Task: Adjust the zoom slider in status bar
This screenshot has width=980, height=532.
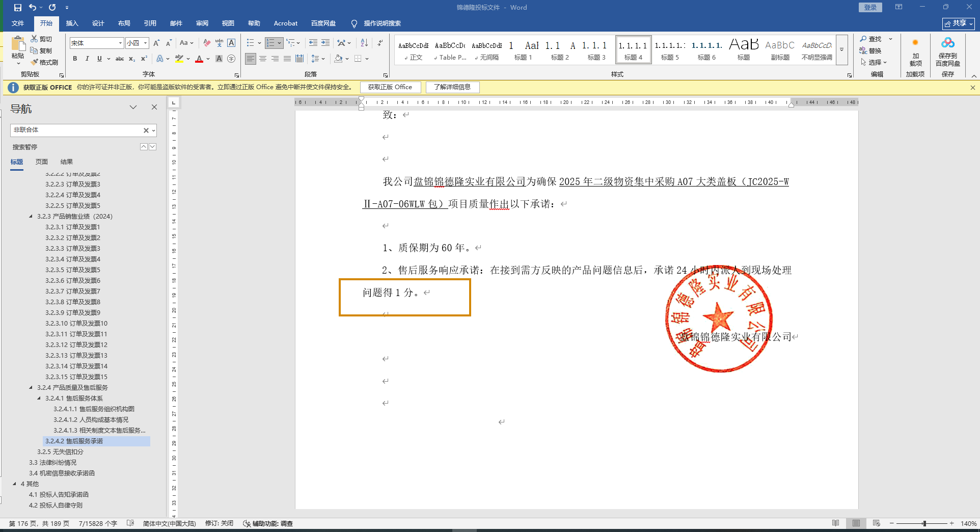Action: [x=924, y=523]
